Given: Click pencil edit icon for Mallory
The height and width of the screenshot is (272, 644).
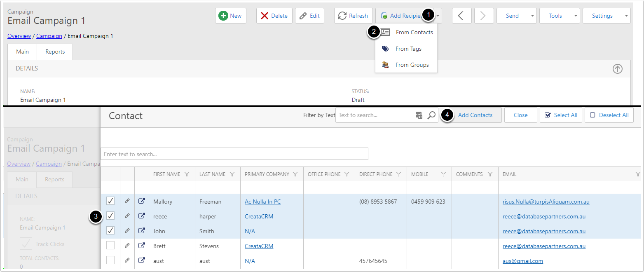Looking at the screenshot, I should (x=127, y=201).
